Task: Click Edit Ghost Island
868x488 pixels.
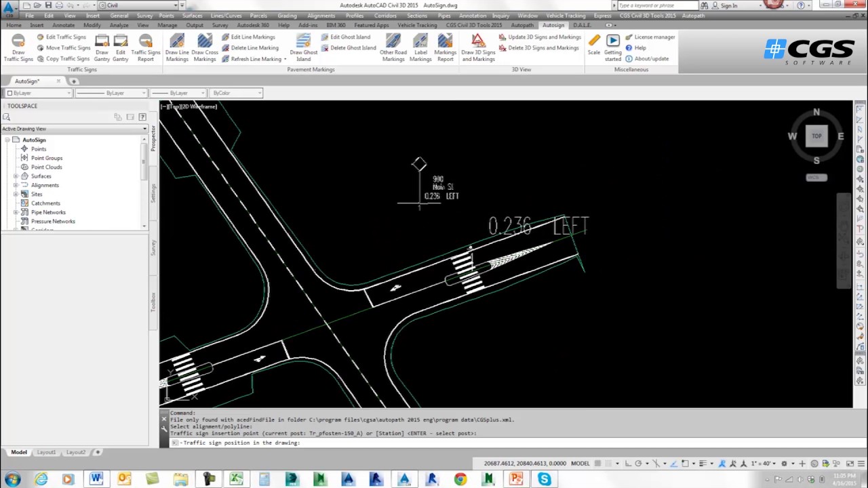Action: point(346,37)
